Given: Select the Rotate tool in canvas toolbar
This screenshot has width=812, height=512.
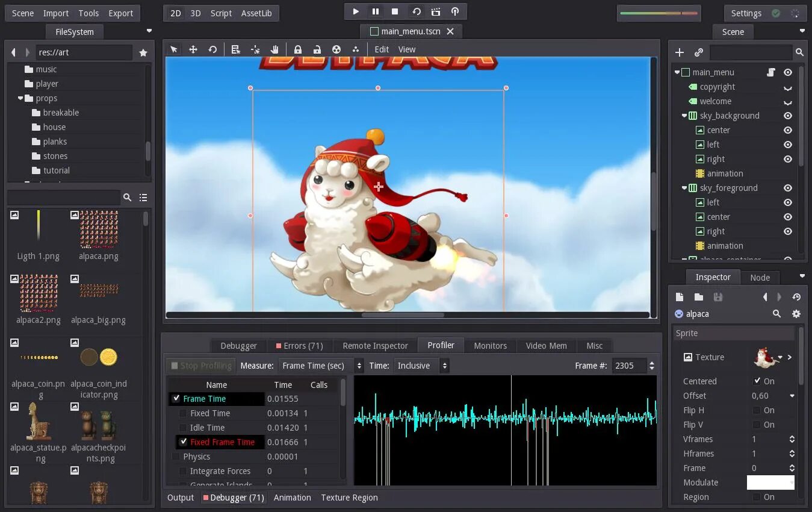Looking at the screenshot, I should [212, 49].
